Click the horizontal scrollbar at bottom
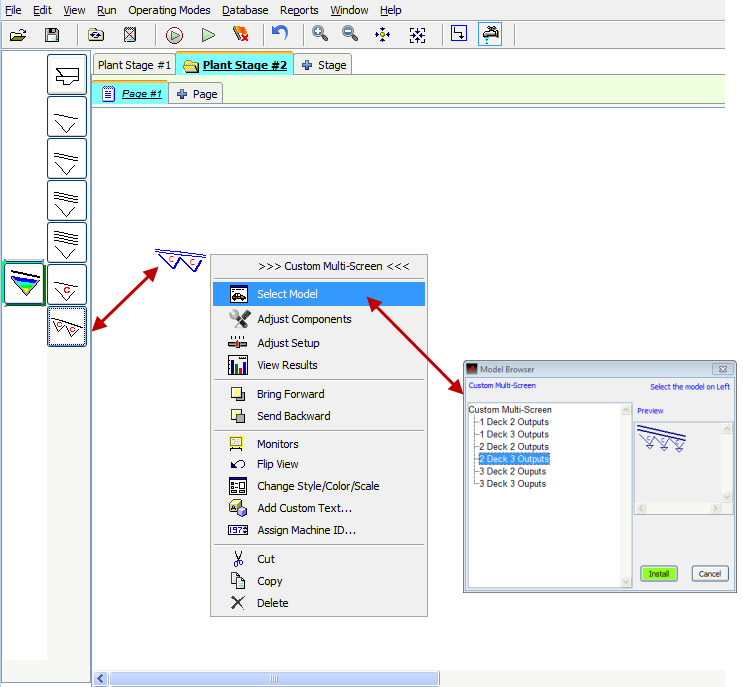The width and height of the screenshot is (743, 687). pos(273,679)
